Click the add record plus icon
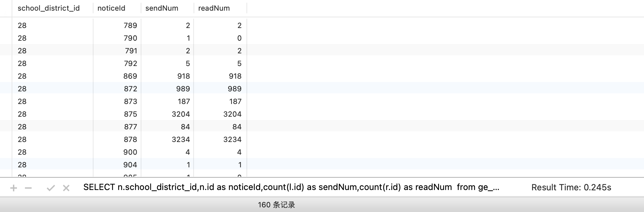 (14, 188)
